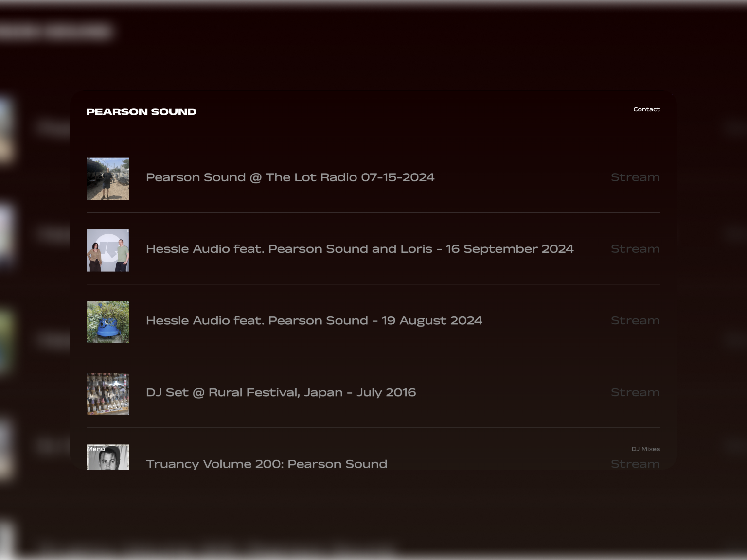Select Pearson Sound @ The Lot Radio title
The width and height of the screenshot is (747, 560).
tap(290, 177)
